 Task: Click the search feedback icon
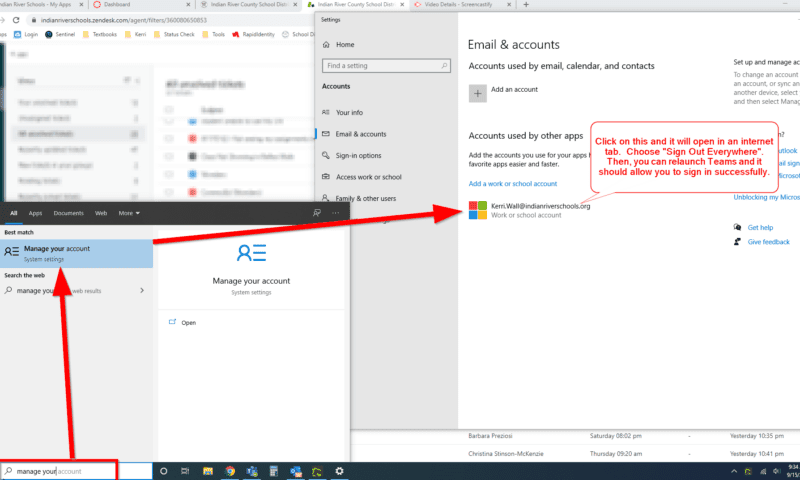(x=317, y=213)
